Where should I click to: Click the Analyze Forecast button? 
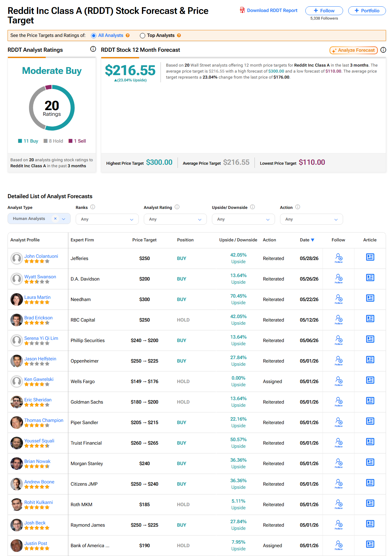tap(354, 50)
